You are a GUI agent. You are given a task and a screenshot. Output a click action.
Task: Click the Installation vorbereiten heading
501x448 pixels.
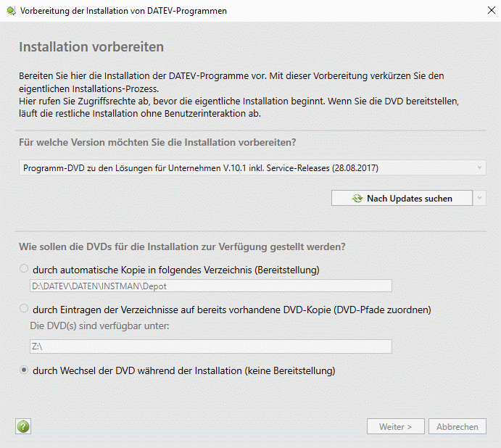pyautogui.click(x=91, y=46)
